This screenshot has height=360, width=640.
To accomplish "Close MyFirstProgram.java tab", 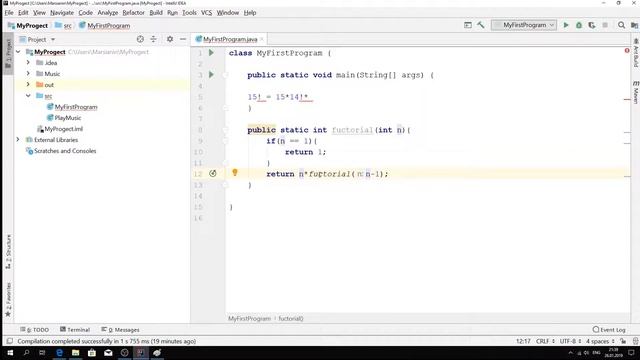I will coord(262,39).
